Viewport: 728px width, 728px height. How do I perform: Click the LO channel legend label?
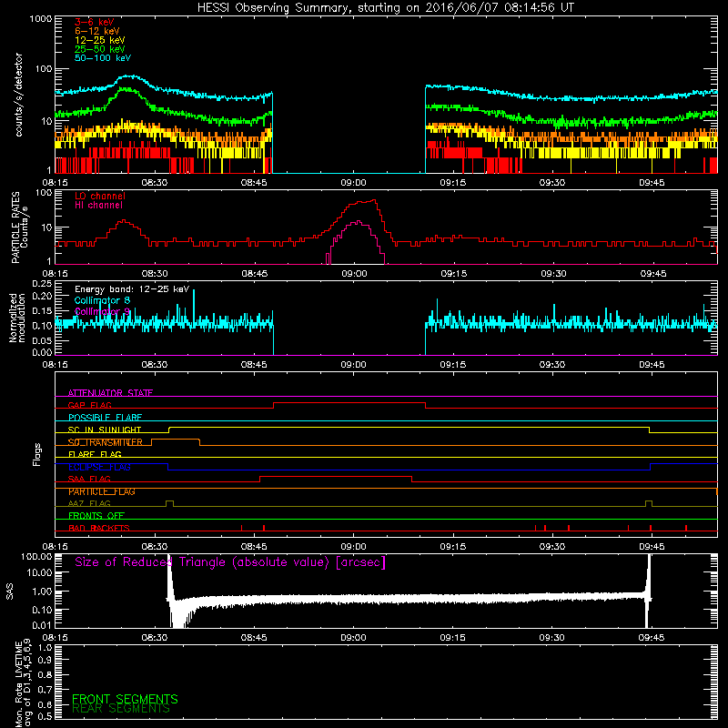[100, 196]
